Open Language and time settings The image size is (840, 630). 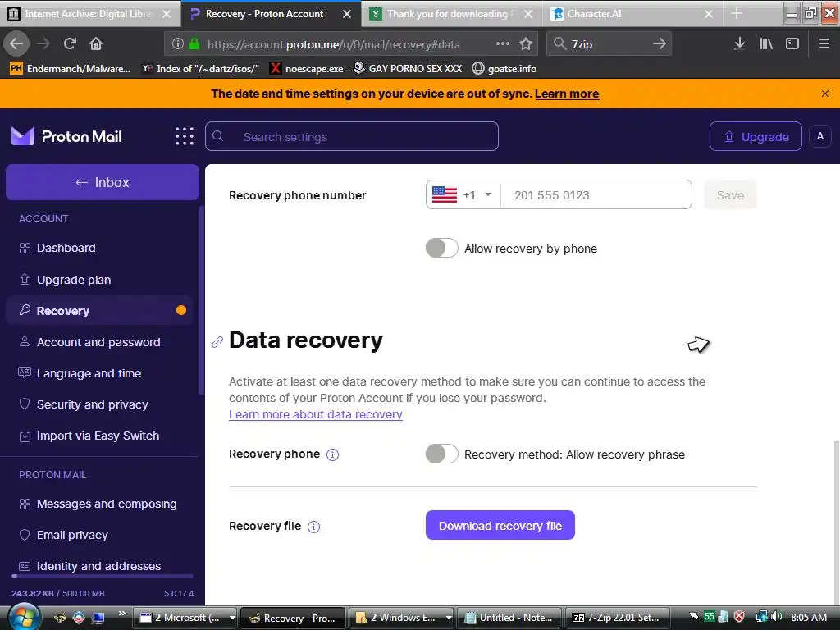(x=99, y=373)
